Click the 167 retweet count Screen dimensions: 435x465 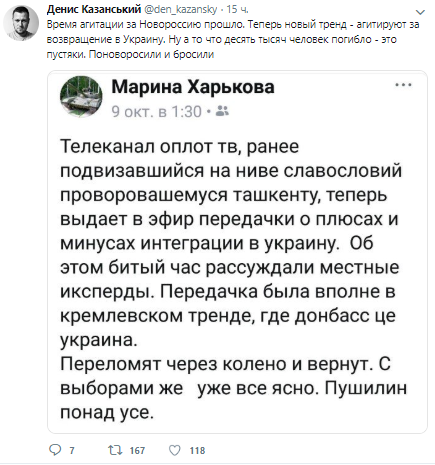[137, 451]
